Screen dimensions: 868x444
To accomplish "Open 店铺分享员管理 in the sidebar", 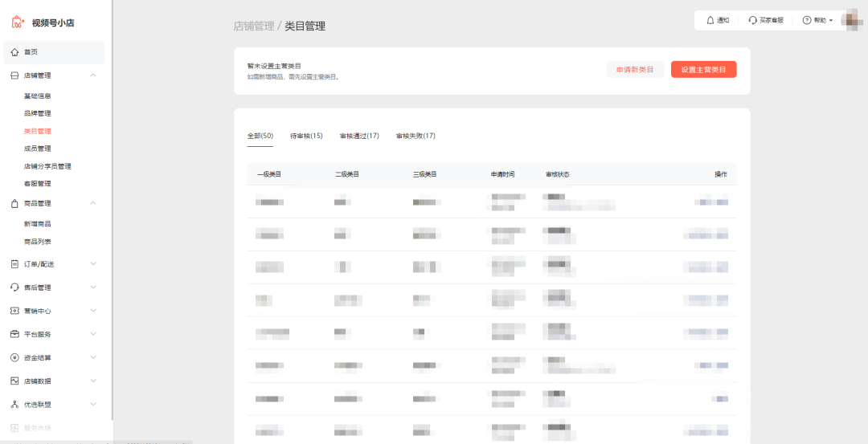I will point(47,166).
